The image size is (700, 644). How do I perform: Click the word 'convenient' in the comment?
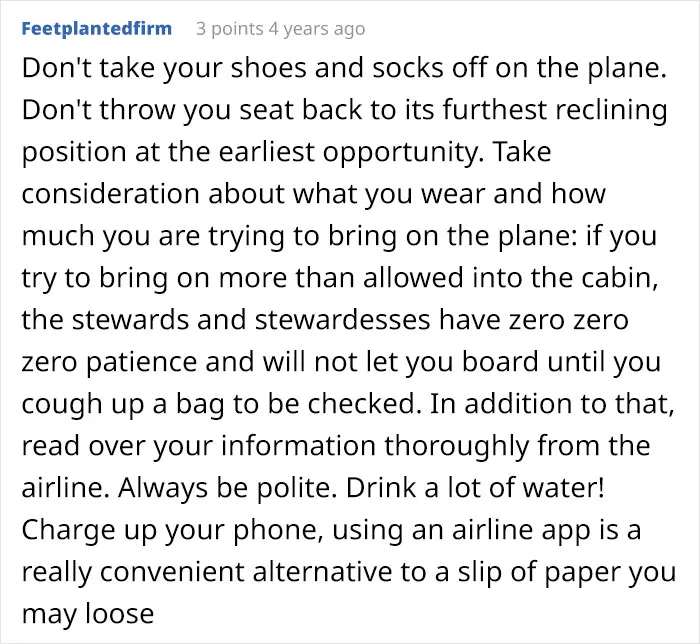click(172, 572)
